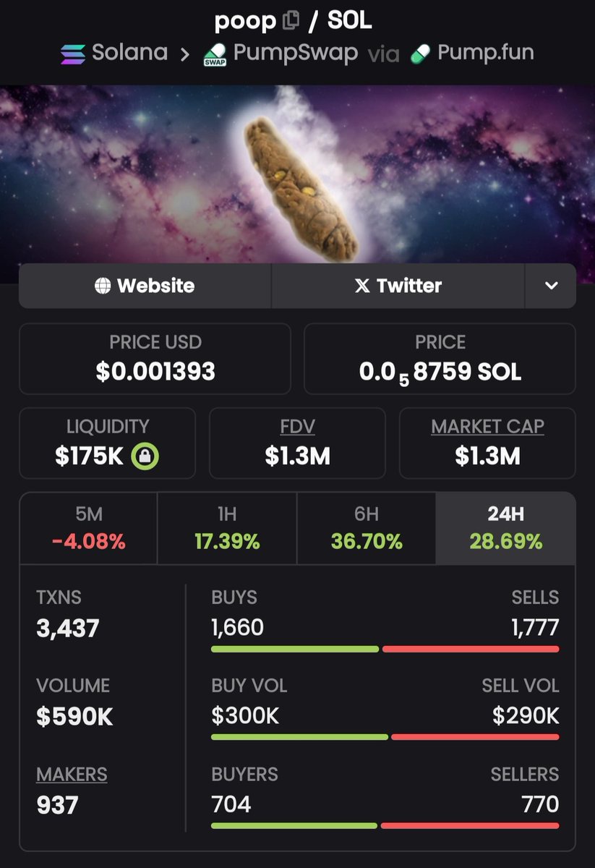Click the Solana chain logo
Screen dimensions: 595x868
coord(72,54)
